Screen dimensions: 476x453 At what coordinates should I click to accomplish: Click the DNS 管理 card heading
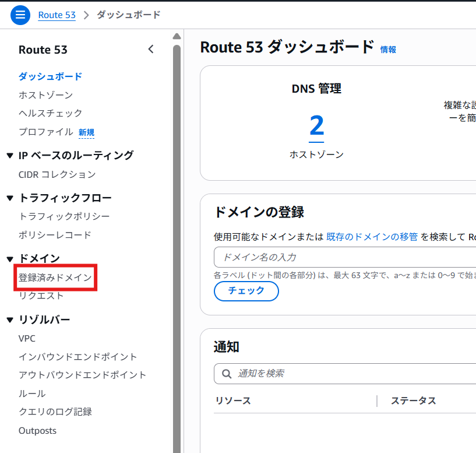click(x=316, y=89)
